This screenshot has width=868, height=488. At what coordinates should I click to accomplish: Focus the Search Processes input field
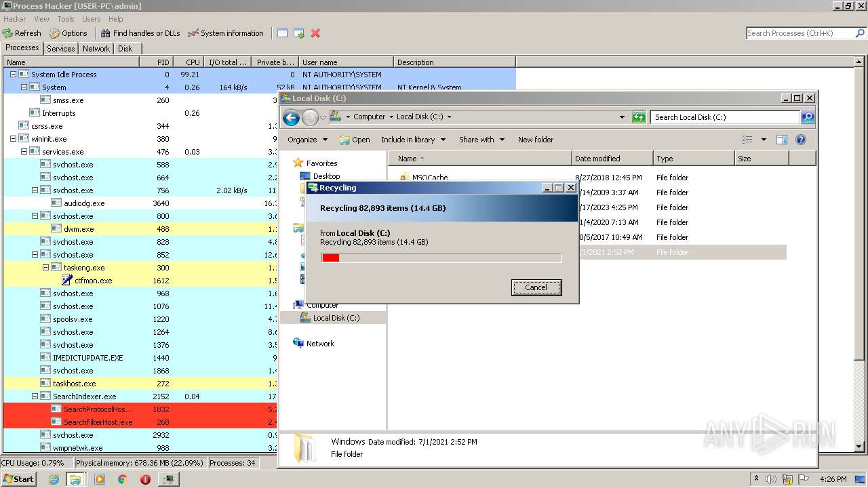click(800, 33)
